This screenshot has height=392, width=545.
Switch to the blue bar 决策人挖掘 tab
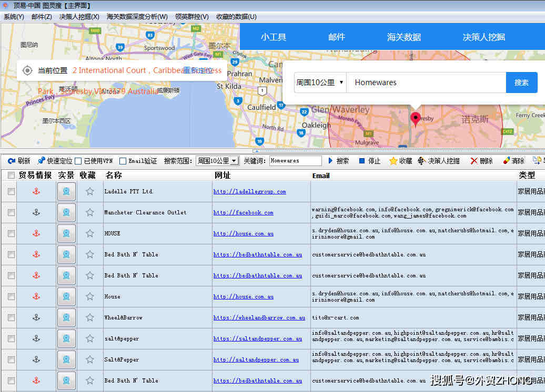pos(484,37)
